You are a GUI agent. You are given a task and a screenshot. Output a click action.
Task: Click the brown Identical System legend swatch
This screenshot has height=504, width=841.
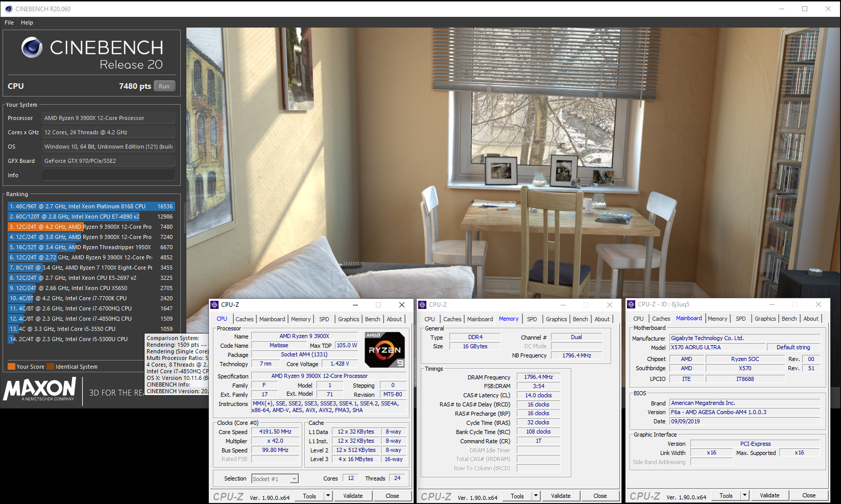point(50,367)
